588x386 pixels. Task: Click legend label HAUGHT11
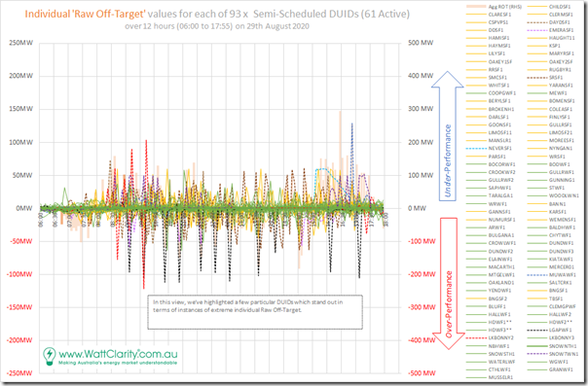point(562,38)
